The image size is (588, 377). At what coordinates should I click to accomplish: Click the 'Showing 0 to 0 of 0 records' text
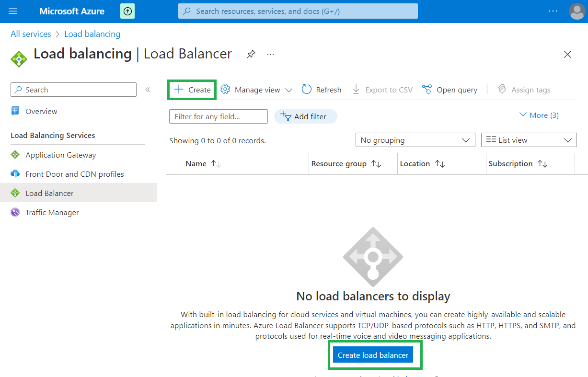(x=218, y=141)
